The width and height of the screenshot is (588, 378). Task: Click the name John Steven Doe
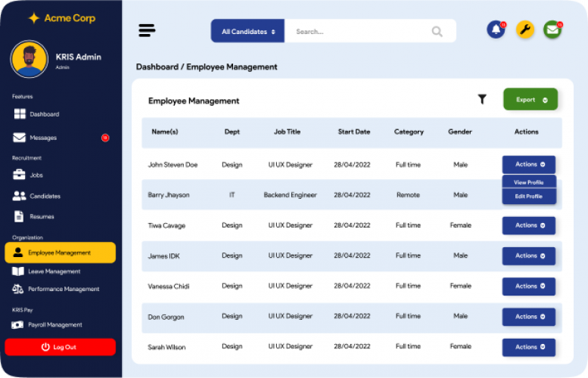173,165
